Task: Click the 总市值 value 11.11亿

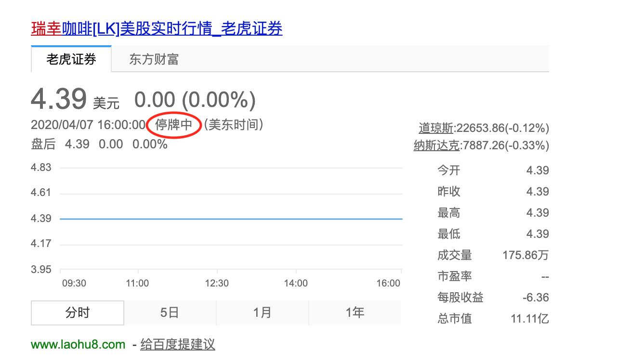Action: click(x=530, y=319)
